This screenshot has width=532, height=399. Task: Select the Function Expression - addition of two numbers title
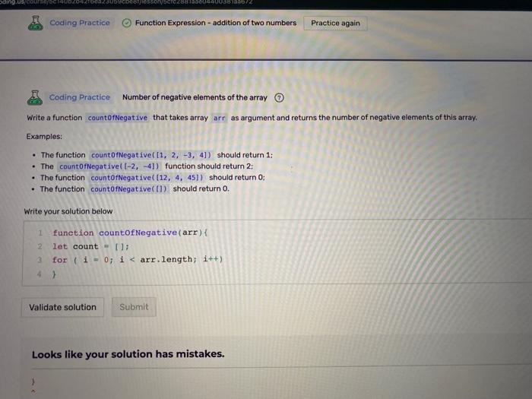coord(216,23)
